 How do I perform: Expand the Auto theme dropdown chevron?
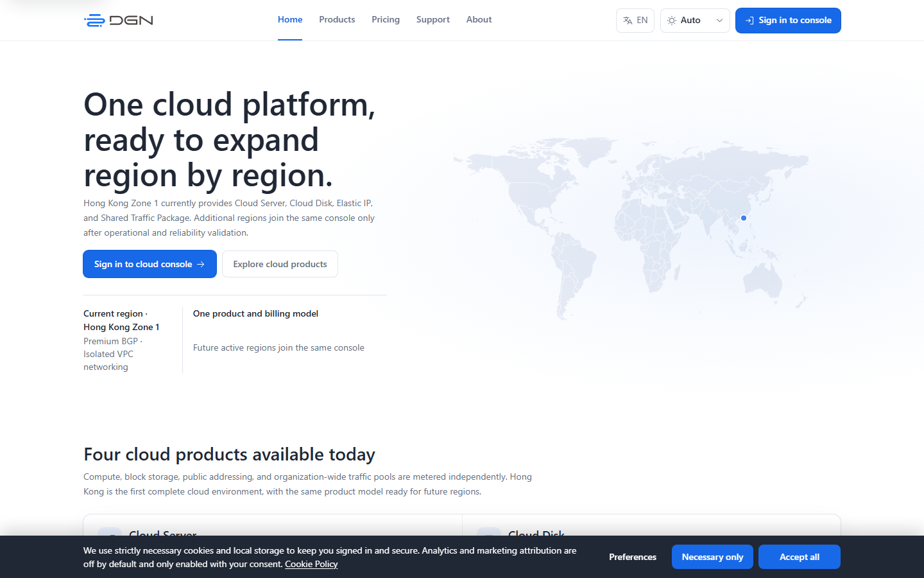coord(719,21)
